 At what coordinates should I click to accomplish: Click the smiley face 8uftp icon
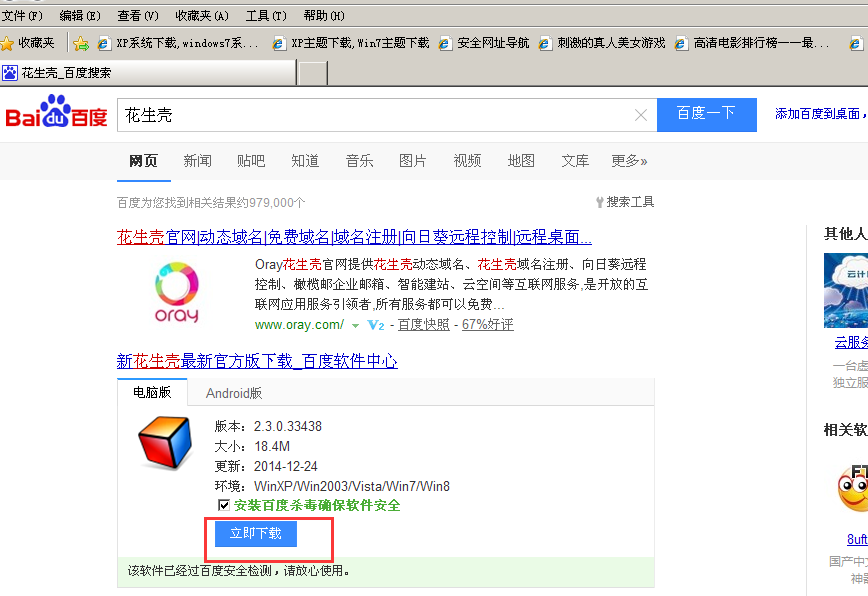[x=852, y=489]
